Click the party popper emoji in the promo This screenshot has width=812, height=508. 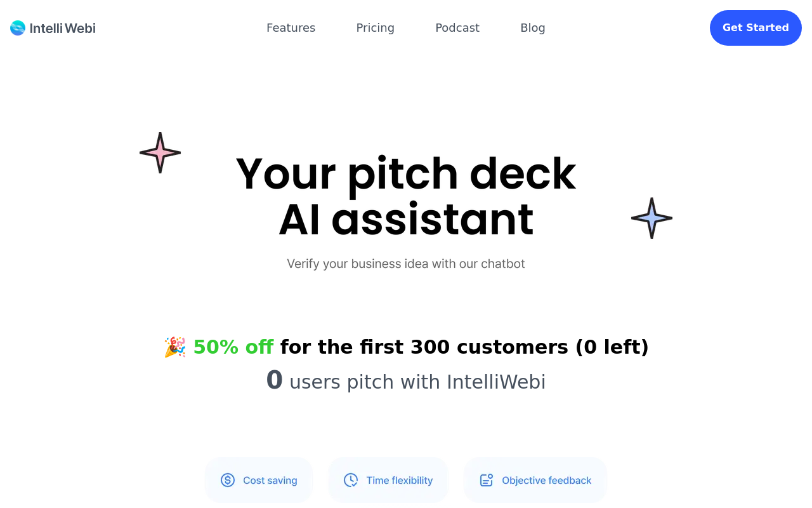175,347
